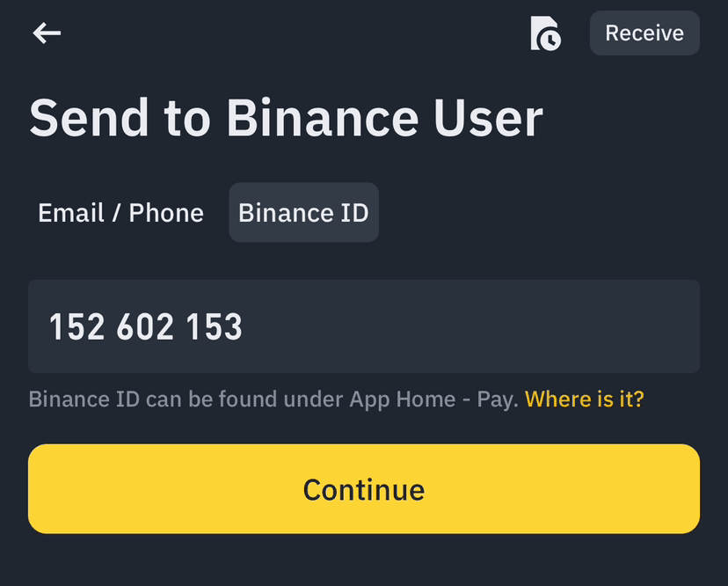The width and height of the screenshot is (728, 586).
Task: Focus the Binance ID input field
Action: (x=364, y=326)
